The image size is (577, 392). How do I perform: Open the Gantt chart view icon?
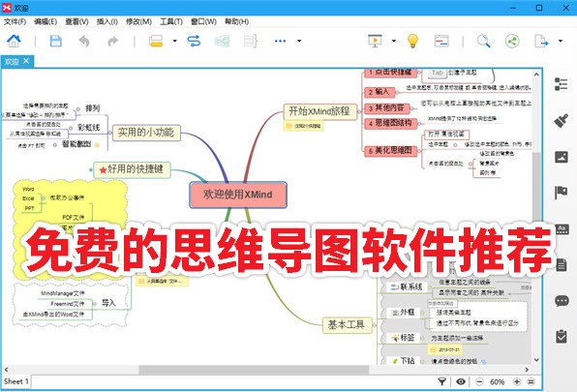click(x=441, y=41)
